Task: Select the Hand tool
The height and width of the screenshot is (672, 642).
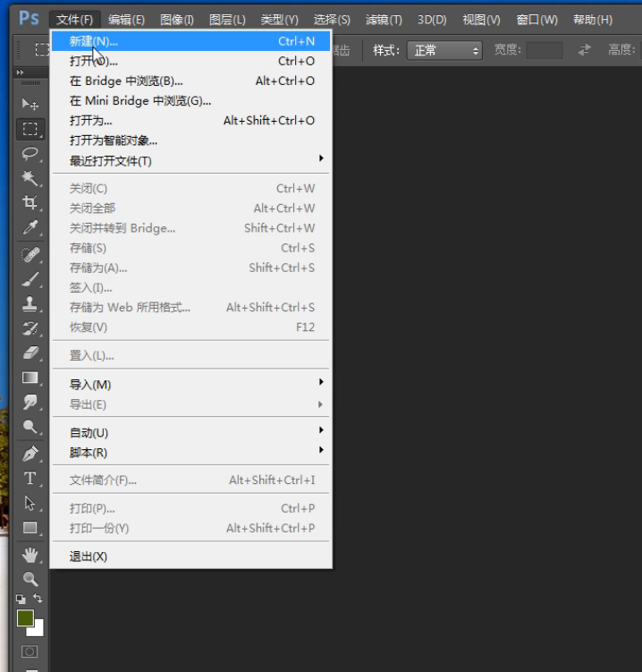Action: click(30, 555)
